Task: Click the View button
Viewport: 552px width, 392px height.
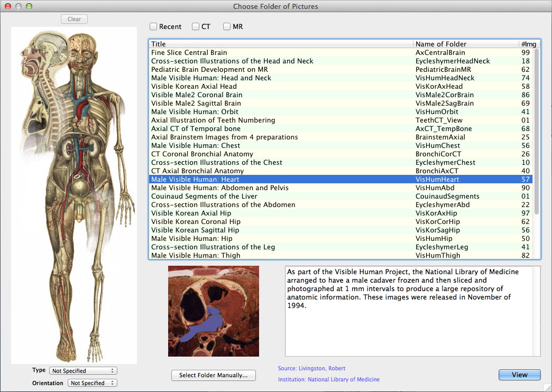Action: 519,375
